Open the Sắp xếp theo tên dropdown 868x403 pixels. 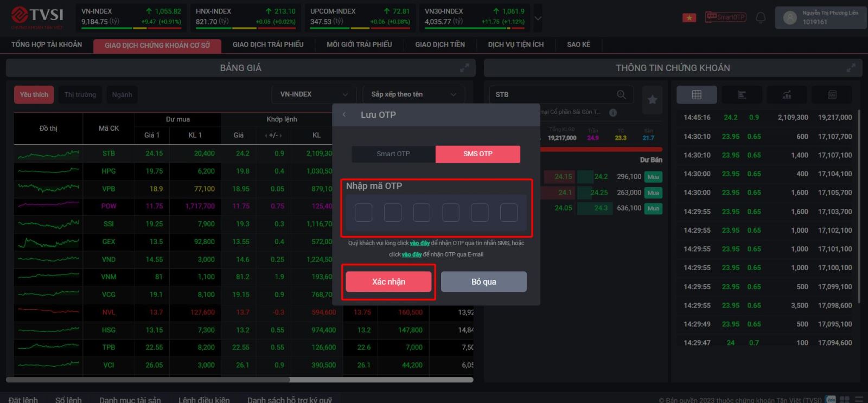413,94
